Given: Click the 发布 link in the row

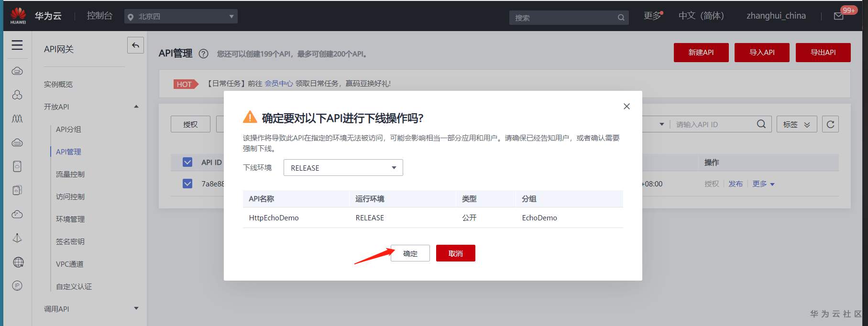Looking at the screenshot, I should tap(736, 184).
